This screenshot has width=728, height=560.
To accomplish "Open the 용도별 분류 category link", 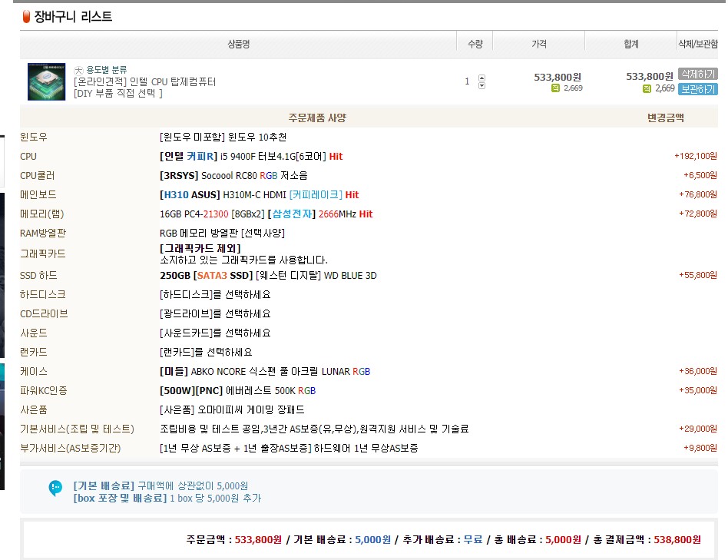I will 106,70.
